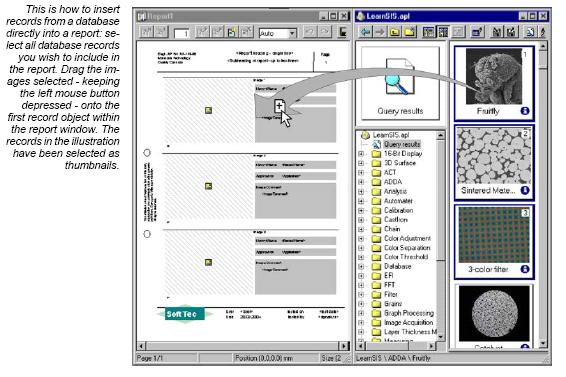This screenshot has width=566, height=377.
Task: Expand the Color Adjustment folder
Action: coord(361,239)
